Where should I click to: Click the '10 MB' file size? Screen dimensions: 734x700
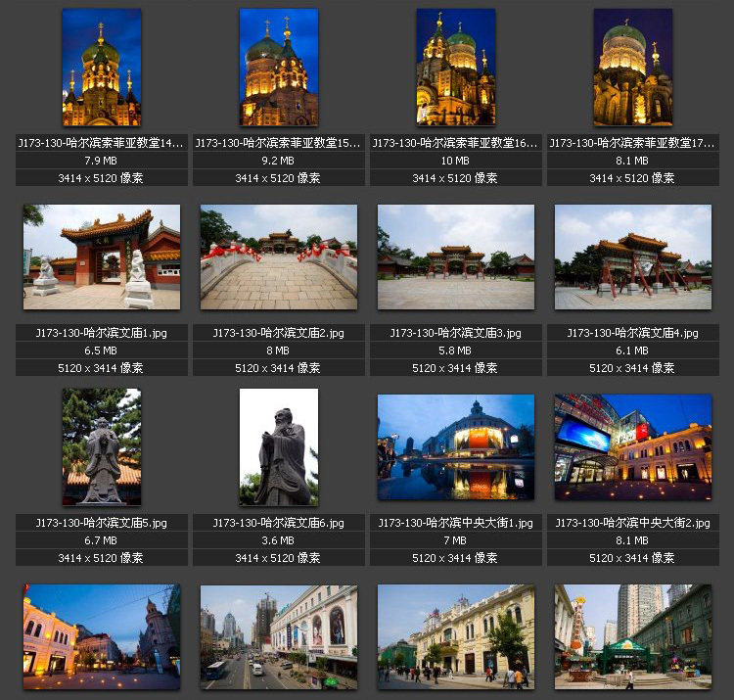[455, 161]
